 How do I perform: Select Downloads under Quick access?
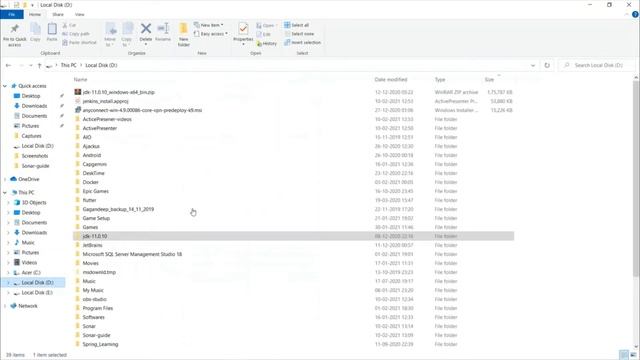coord(34,106)
